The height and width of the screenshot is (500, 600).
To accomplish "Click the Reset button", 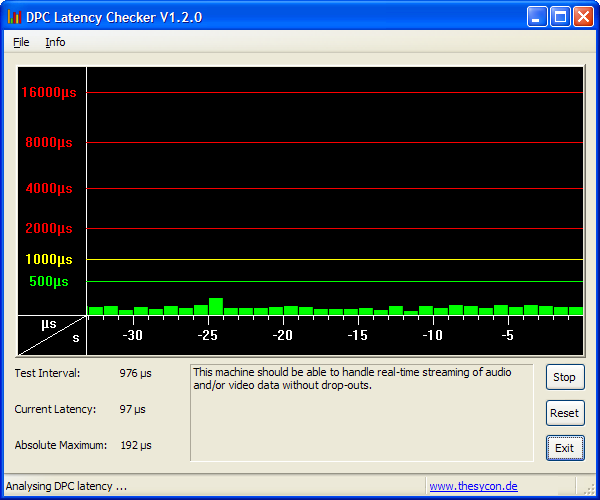I will pyautogui.click(x=565, y=413).
